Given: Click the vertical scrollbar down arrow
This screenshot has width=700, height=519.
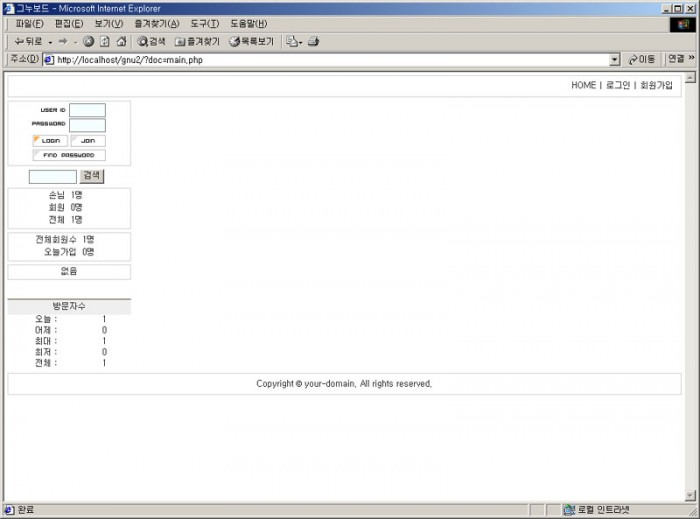Looking at the screenshot, I should point(690,495).
